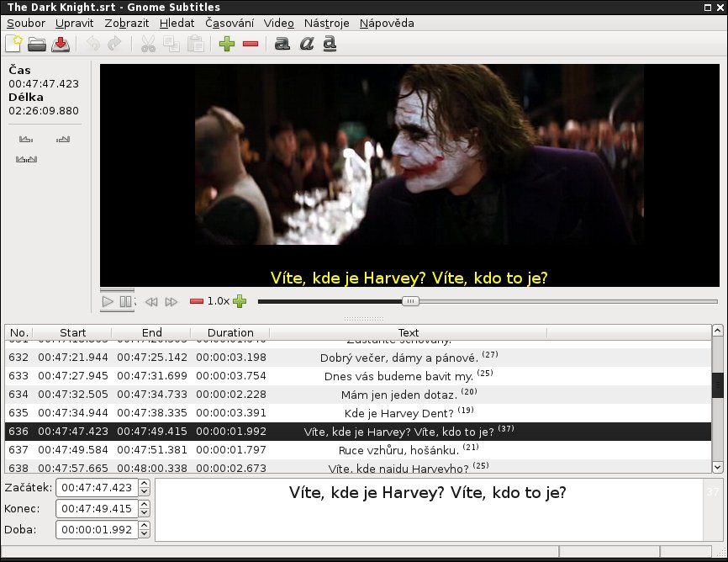
Task: Insert a new subtitle with toolbar plus
Action: [227, 44]
